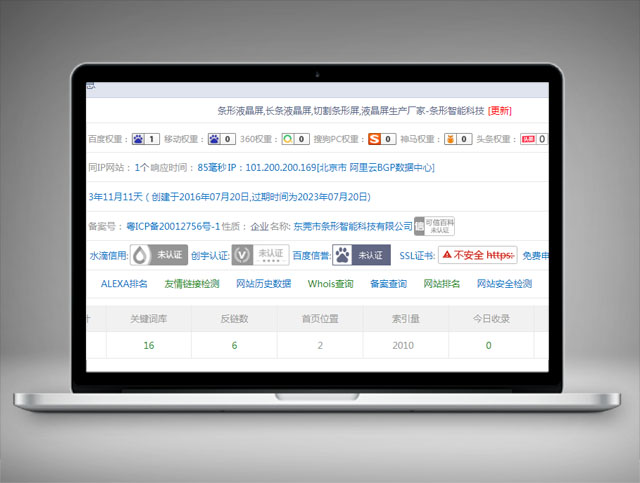640x483 pixels.
Task: Click the 头条权重 label
Action: coord(496,139)
